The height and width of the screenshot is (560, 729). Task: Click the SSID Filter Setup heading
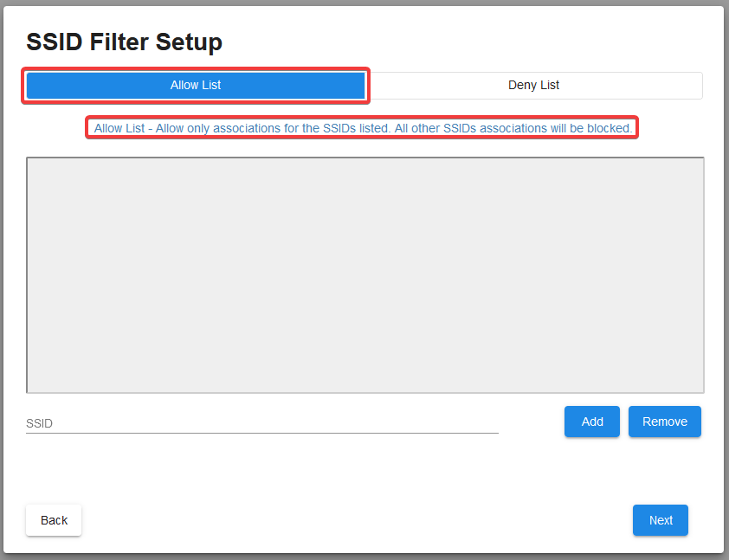[124, 42]
